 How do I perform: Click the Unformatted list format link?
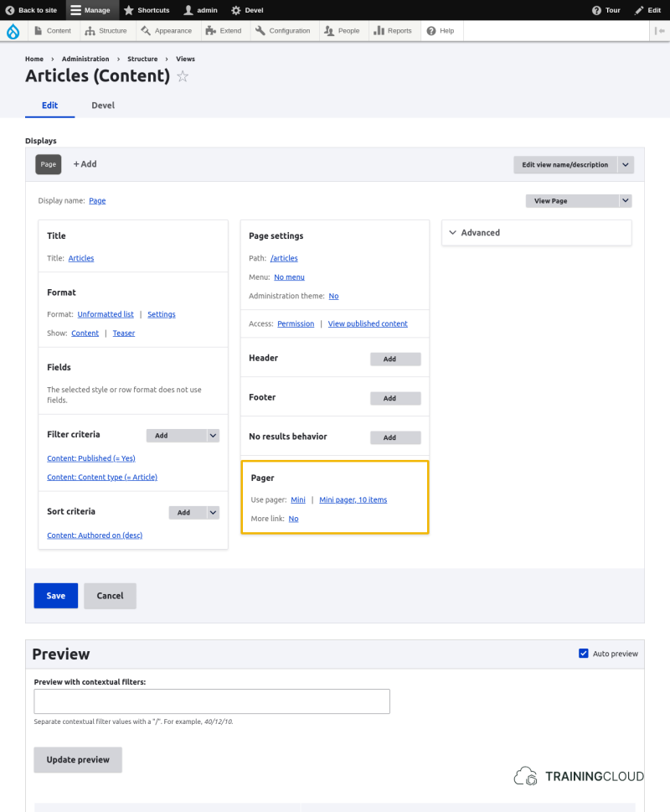(x=106, y=314)
